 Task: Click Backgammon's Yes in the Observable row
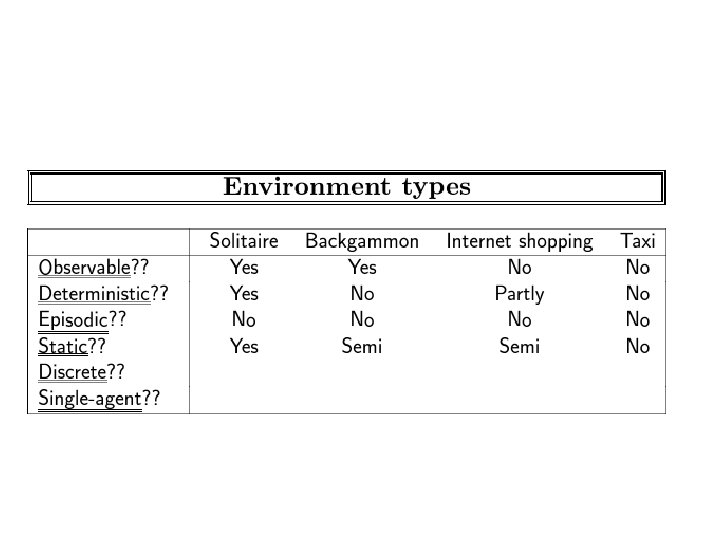tap(362, 267)
